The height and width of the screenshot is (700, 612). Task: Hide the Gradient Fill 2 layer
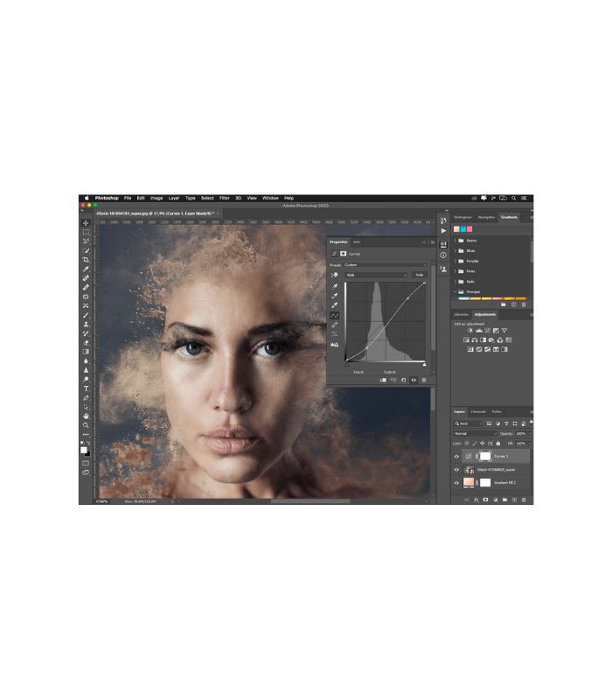coord(456,483)
